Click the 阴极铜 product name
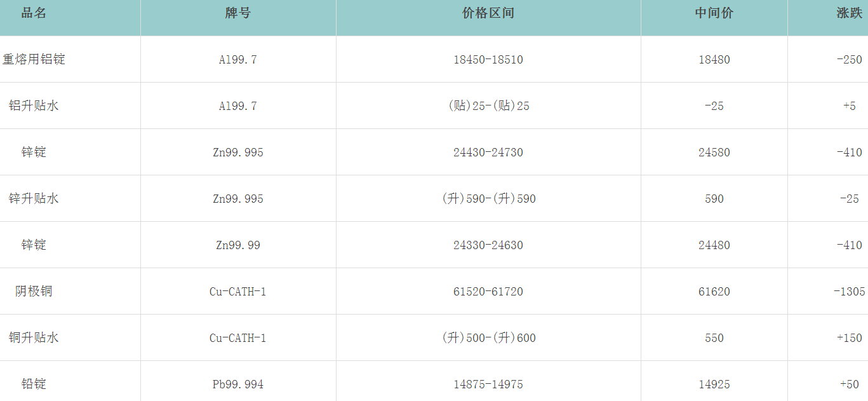 [34, 292]
